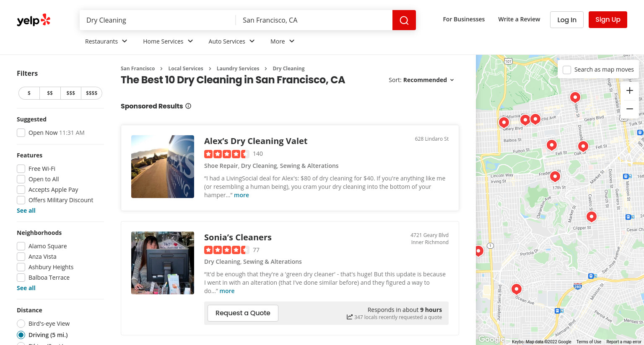Select the map pin near Clipper St
This screenshot has width=644, height=345.
[591, 216]
